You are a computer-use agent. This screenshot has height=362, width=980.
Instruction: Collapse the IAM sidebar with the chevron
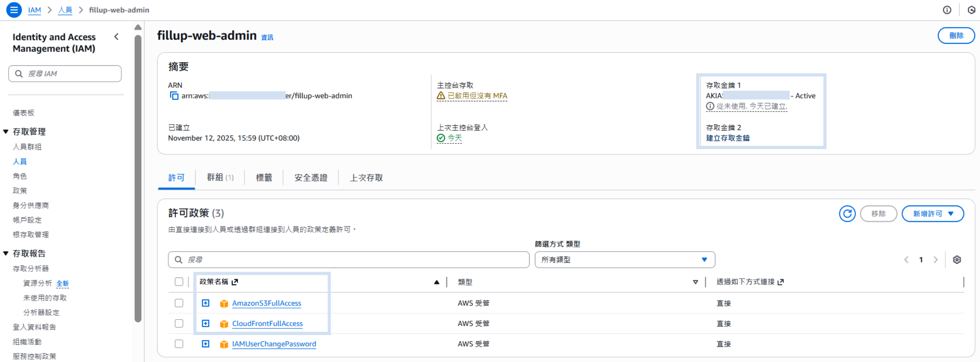tap(116, 37)
